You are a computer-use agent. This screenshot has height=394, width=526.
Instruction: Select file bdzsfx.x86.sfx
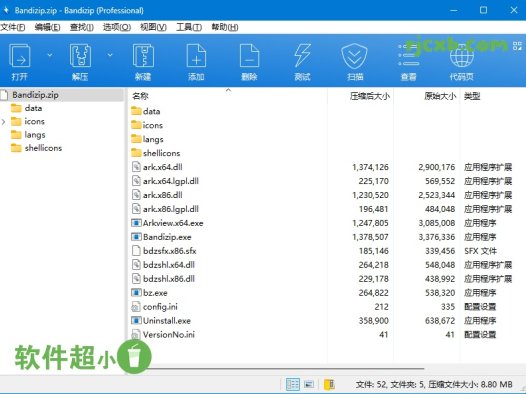170,251
